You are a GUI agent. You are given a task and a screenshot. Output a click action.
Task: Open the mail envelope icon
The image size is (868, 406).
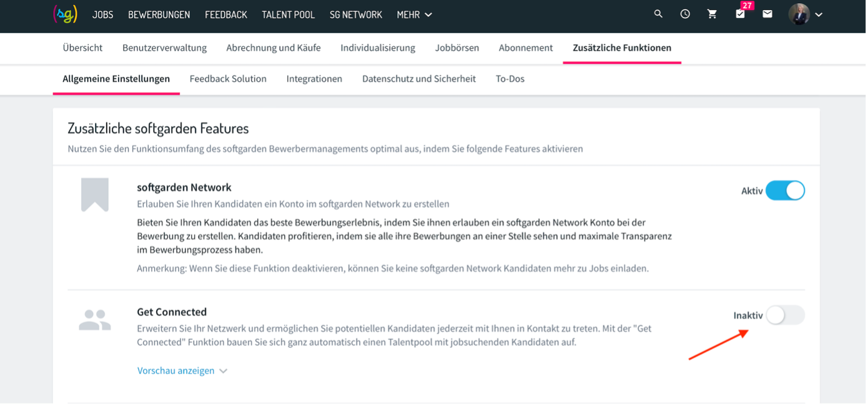pos(767,14)
